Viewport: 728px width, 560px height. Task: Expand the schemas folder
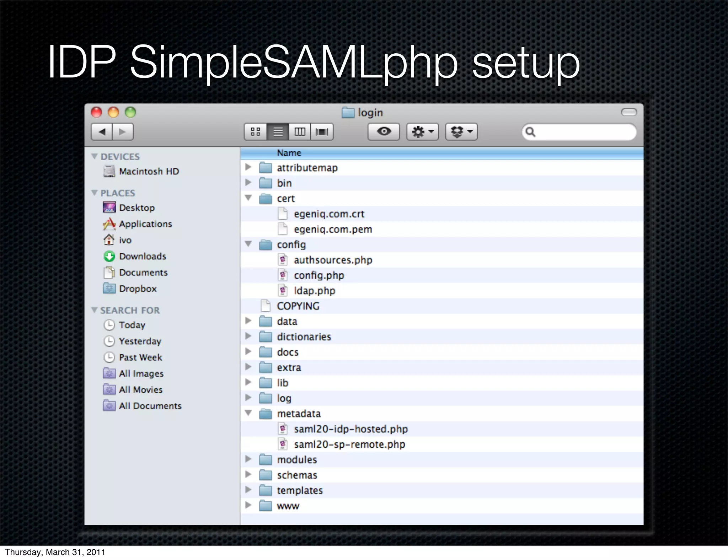(x=248, y=474)
